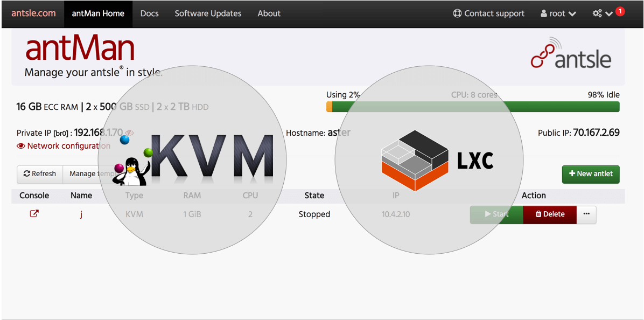The image size is (644, 320).
Task: Click the CPU usage progress bar
Action: point(473,107)
